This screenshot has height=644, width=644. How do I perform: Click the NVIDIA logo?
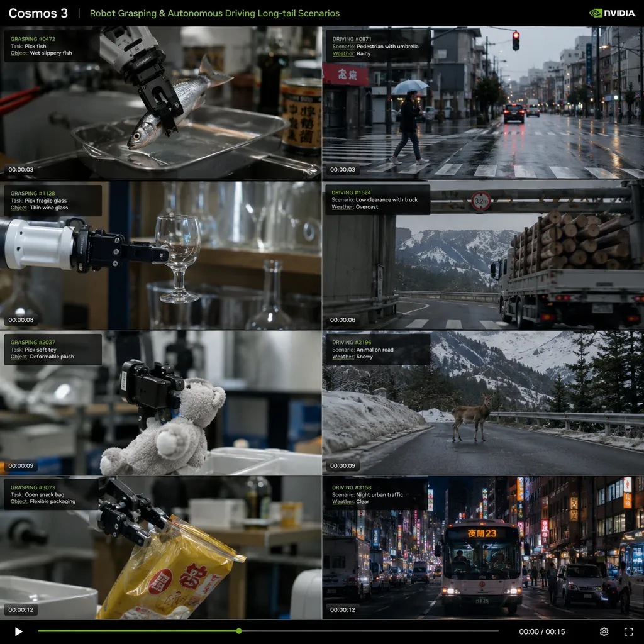612,13
